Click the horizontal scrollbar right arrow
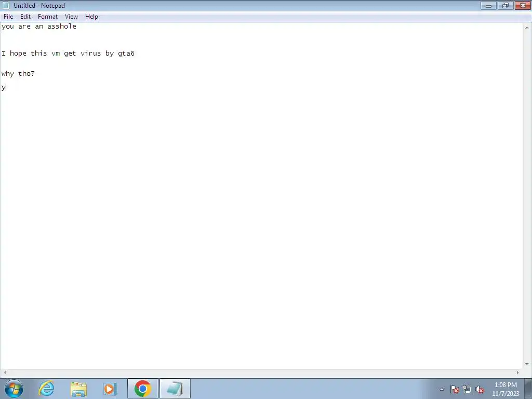532x399 pixels. coord(518,373)
